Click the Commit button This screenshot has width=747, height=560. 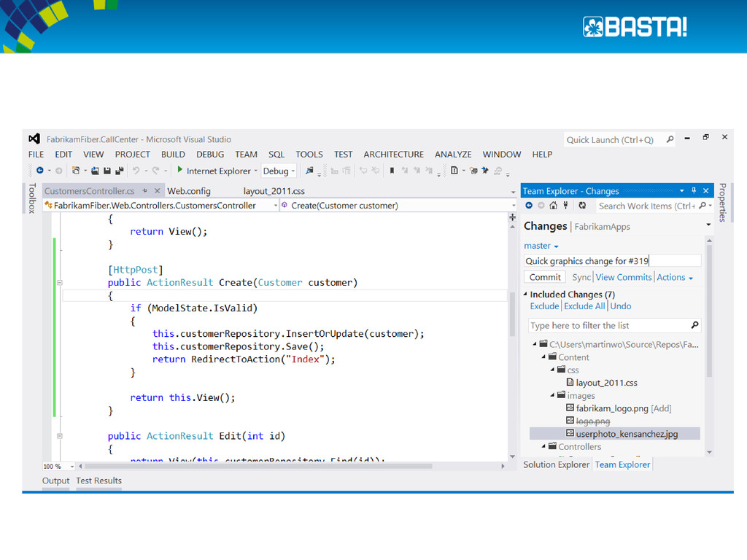545,277
